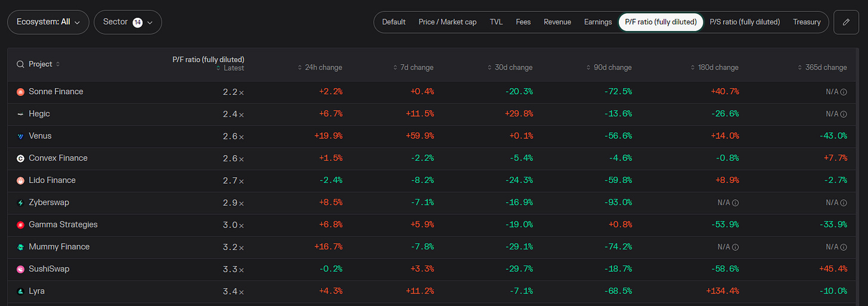The height and width of the screenshot is (306, 868).
Task: Click SushiSwap +45.4% 365d change value
Action: coord(833,269)
